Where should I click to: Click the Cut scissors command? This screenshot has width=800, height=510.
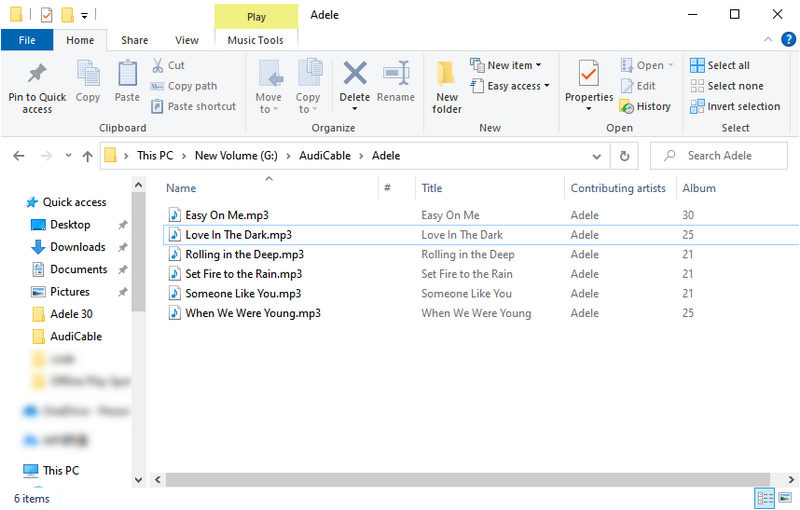pos(168,65)
